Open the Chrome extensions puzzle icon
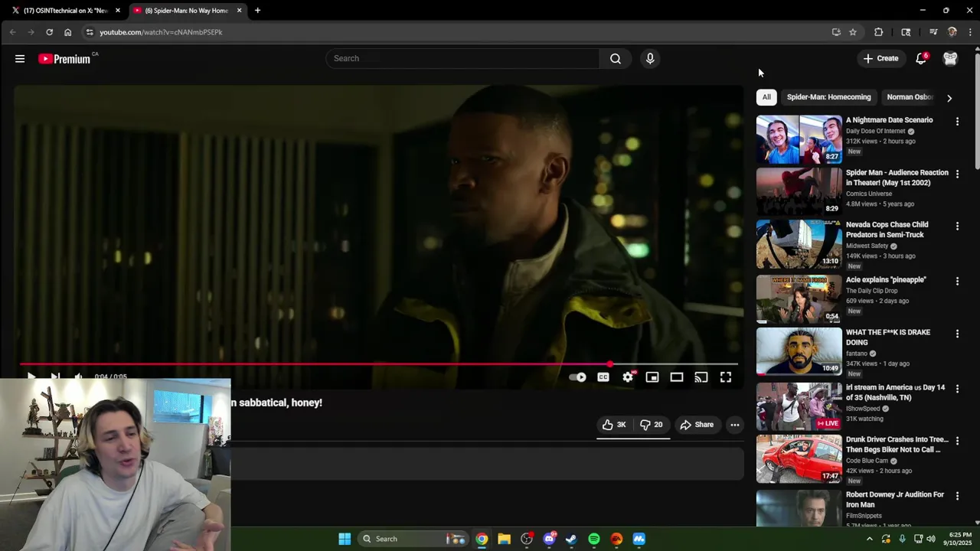This screenshot has width=980, height=551. [878, 32]
